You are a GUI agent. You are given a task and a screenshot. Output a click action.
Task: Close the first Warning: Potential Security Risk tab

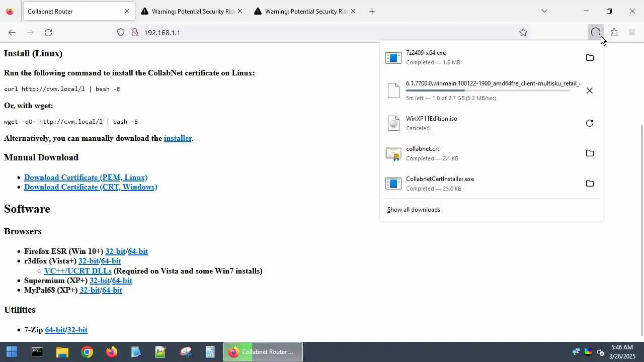pyautogui.click(x=240, y=11)
